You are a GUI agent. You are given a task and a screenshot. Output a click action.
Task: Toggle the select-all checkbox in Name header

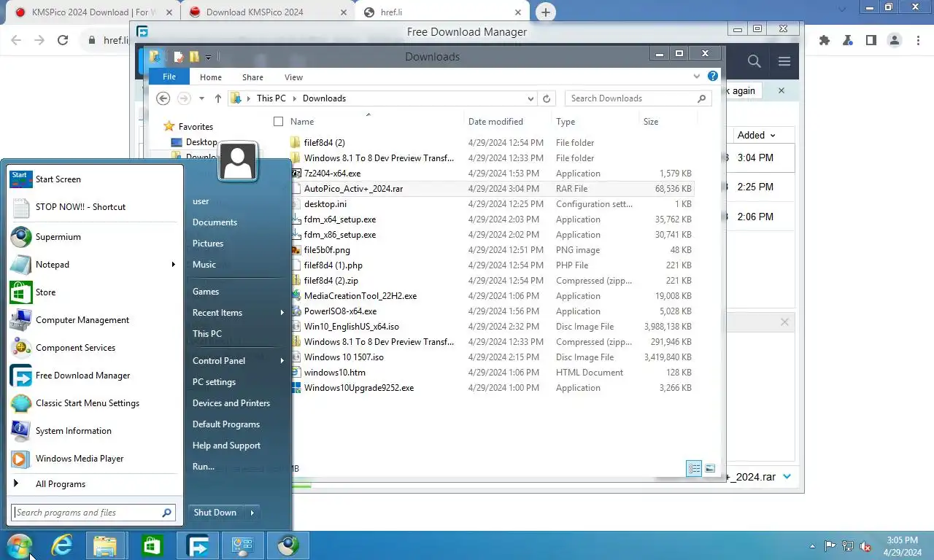(279, 122)
